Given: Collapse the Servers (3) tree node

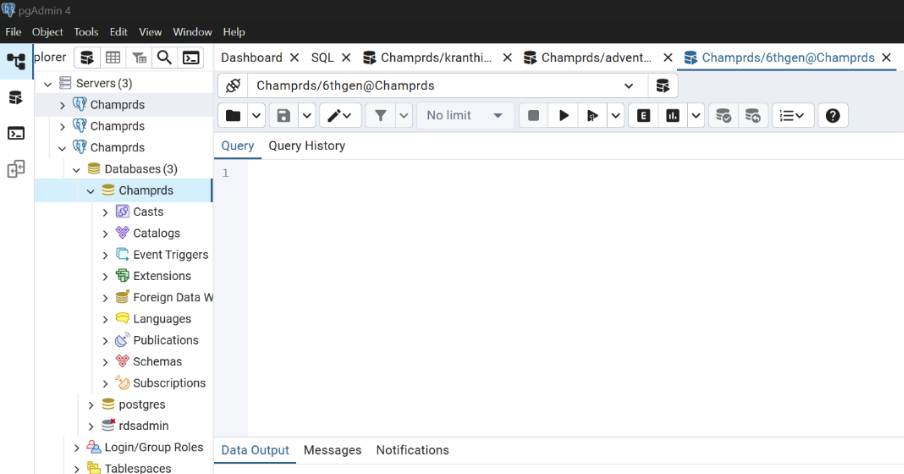Looking at the screenshot, I should click(x=48, y=84).
